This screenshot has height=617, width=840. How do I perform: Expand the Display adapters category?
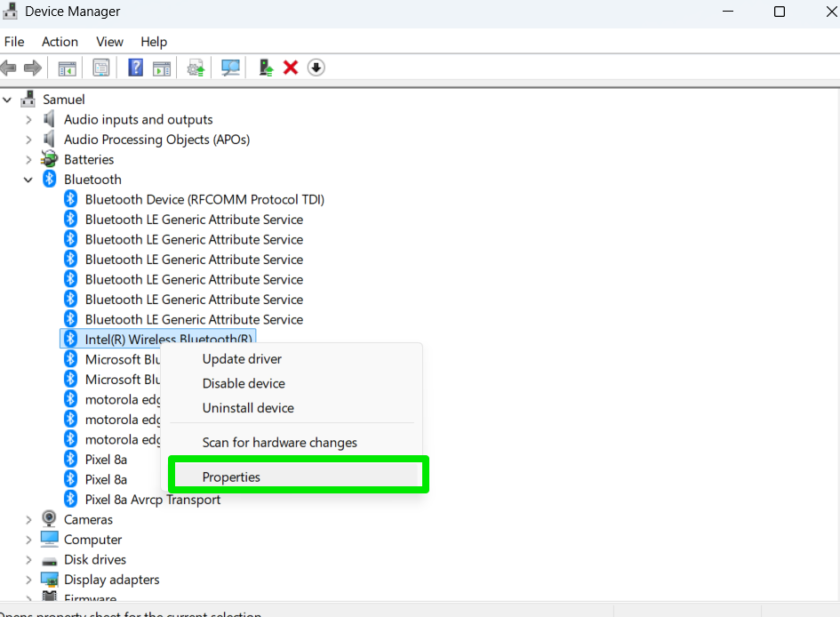coord(28,580)
